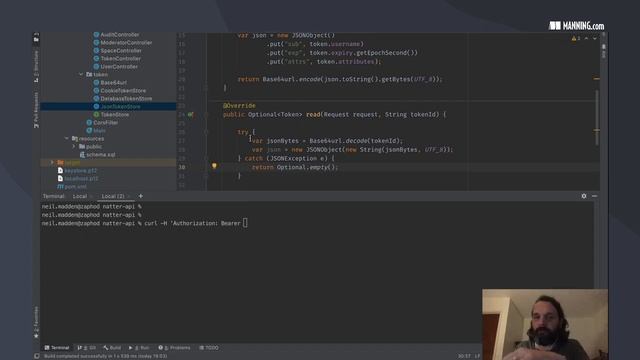
Task: Collapse the resources folder
Action: (x=67, y=138)
